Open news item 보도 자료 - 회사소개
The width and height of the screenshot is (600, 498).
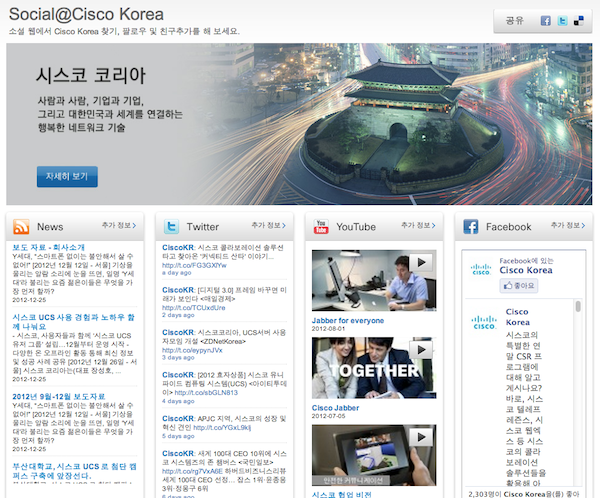pyautogui.click(x=49, y=247)
